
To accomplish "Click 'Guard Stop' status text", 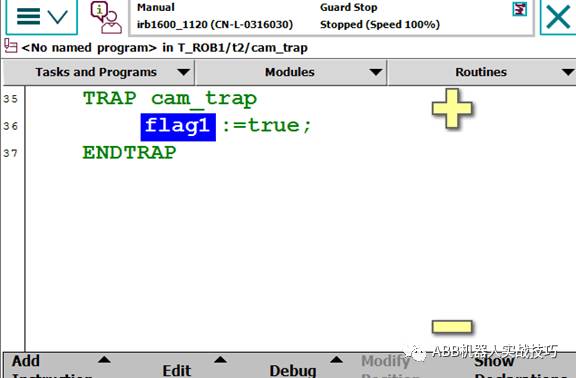I will [x=349, y=7].
